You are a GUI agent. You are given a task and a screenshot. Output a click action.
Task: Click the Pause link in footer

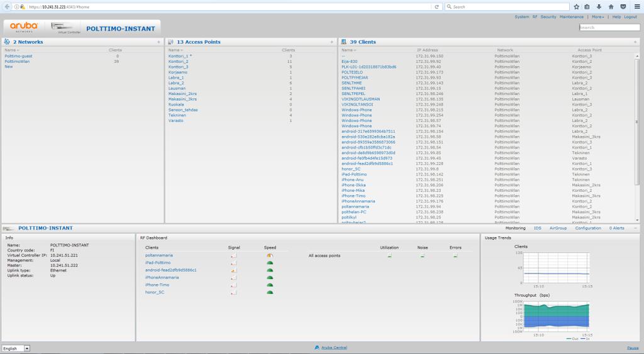(x=633, y=348)
